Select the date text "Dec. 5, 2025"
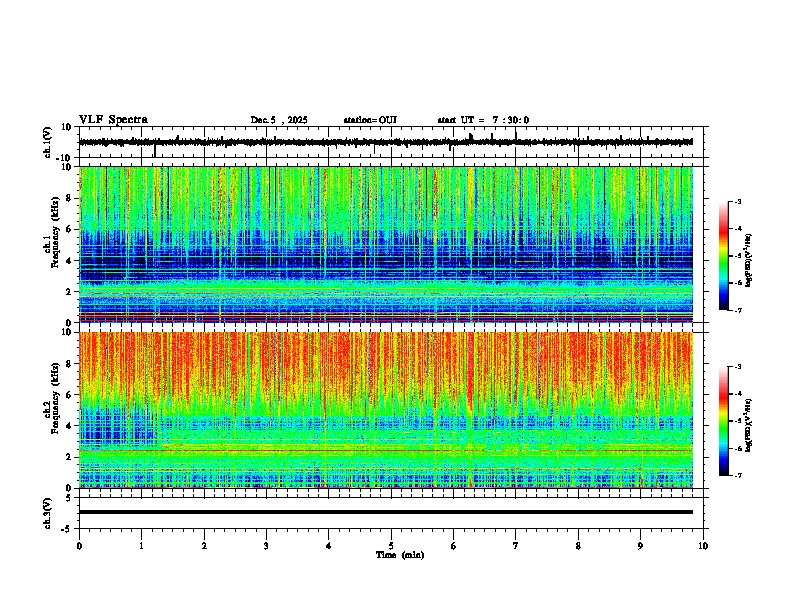Viewport: 792px width, 612px height. click(279, 120)
